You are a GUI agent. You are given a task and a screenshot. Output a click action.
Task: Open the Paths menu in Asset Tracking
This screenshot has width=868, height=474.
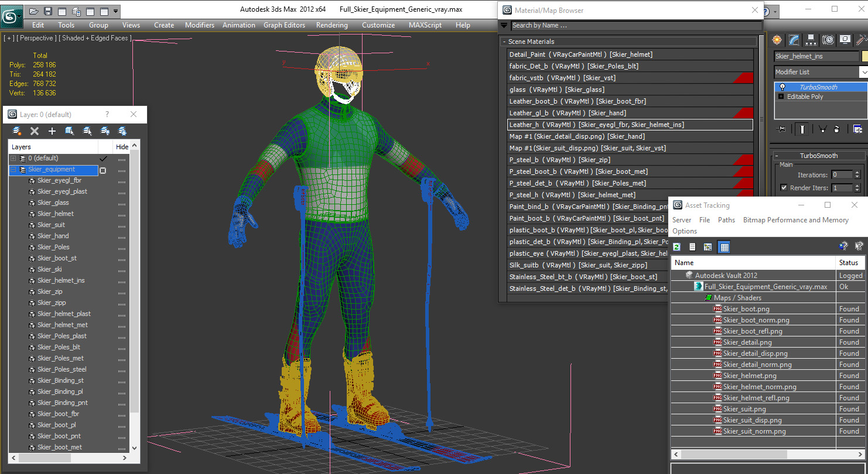click(726, 220)
